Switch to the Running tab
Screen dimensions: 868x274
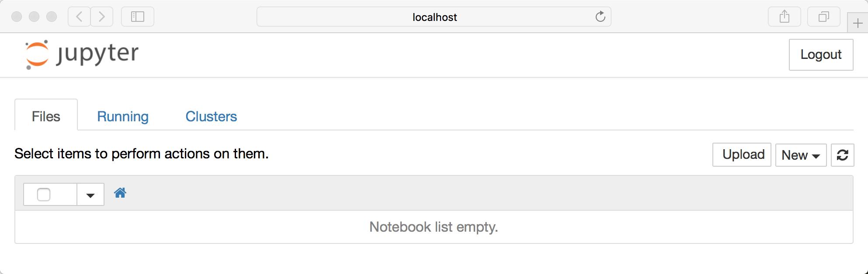(x=123, y=116)
